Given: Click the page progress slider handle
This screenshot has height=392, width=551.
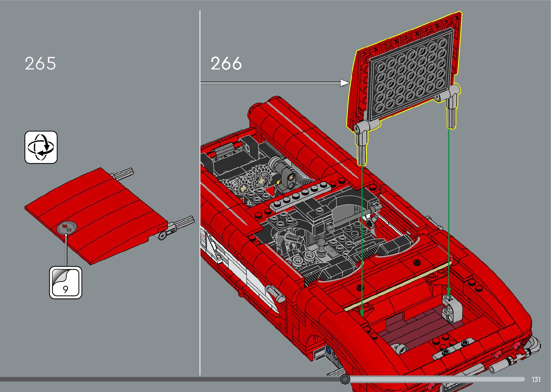Looking at the screenshot, I should click(345, 379).
